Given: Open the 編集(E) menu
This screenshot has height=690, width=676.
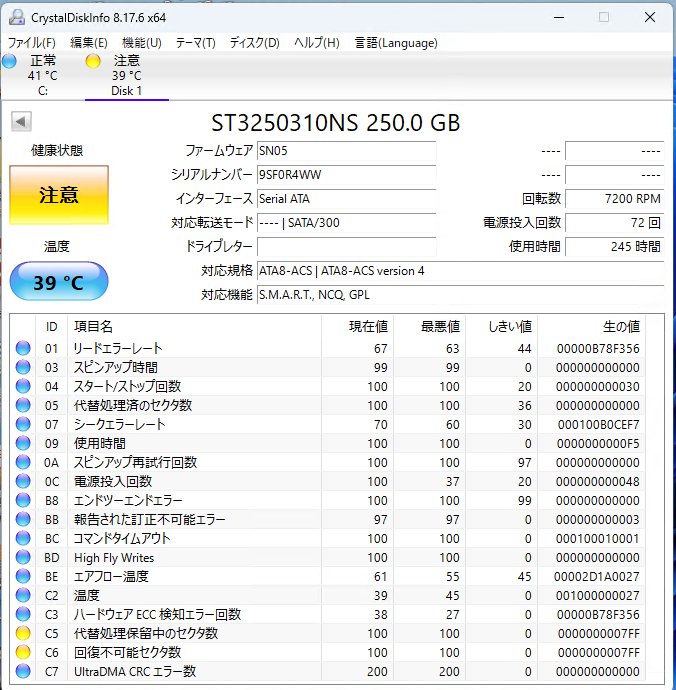Looking at the screenshot, I should click(89, 43).
